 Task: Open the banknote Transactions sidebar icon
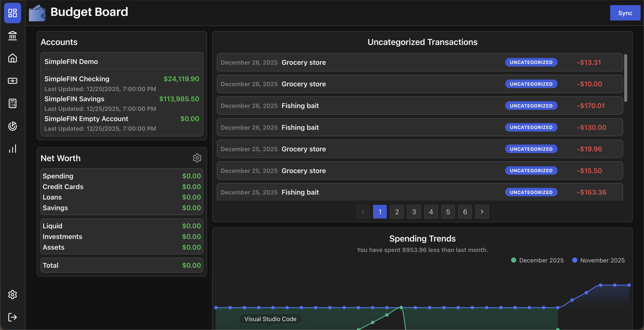13,81
